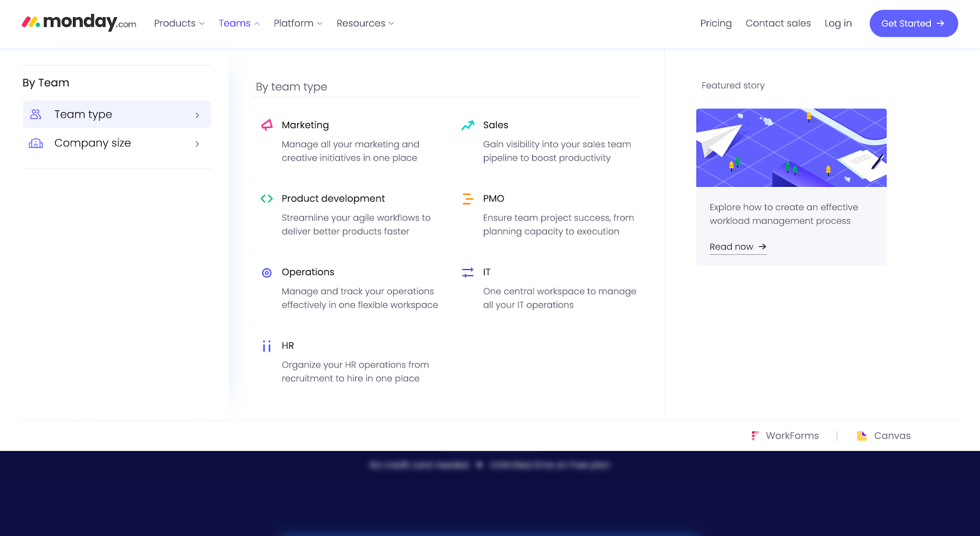
Task: Click the WorkForms icon
Action: pos(755,436)
